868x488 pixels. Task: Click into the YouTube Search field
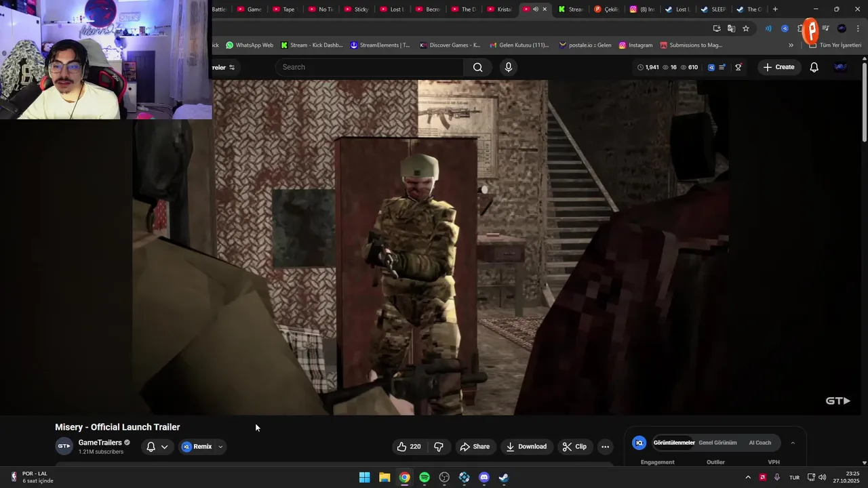(370, 67)
